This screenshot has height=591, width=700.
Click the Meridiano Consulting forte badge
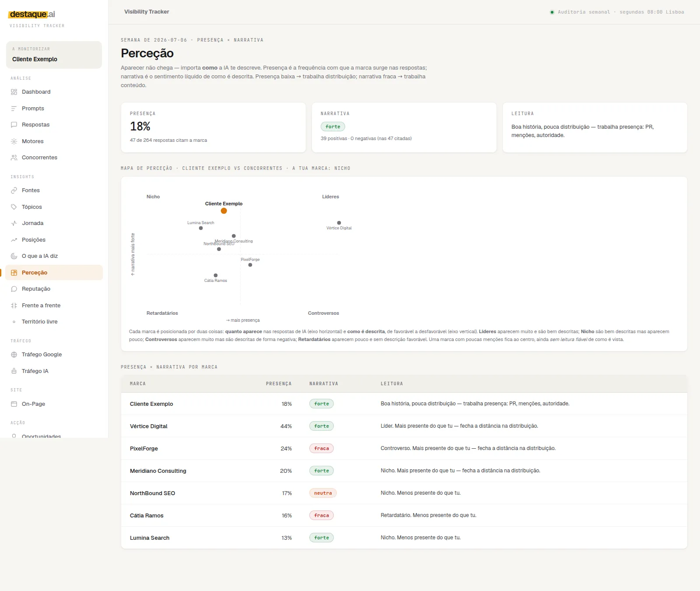pyautogui.click(x=322, y=471)
